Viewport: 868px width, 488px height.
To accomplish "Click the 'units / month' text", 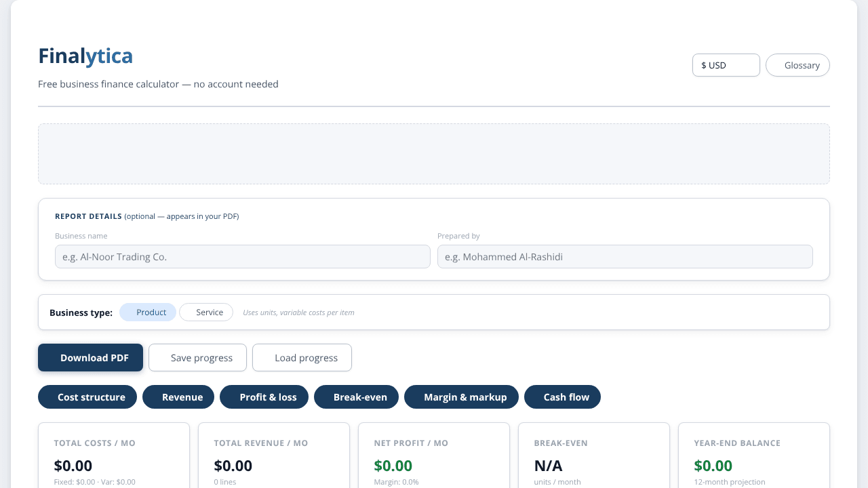I will pyautogui.click(x=557, y=482).
